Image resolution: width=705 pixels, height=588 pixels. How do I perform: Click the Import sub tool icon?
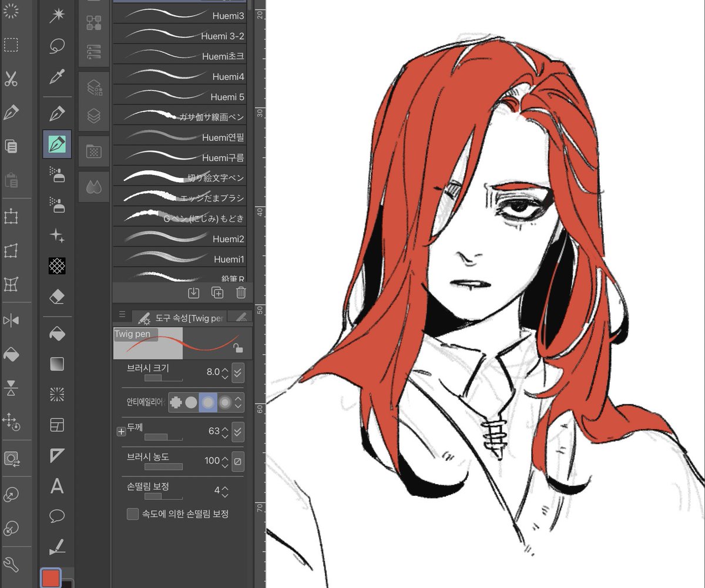tap(194, 293)
